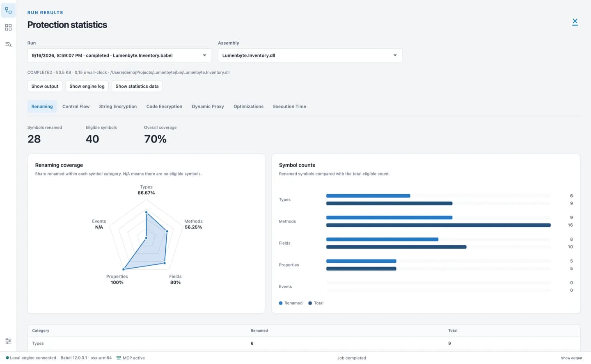Open the Code Encryption tab
This screenshot has width=591, height=364.
[x=164, y=107]
